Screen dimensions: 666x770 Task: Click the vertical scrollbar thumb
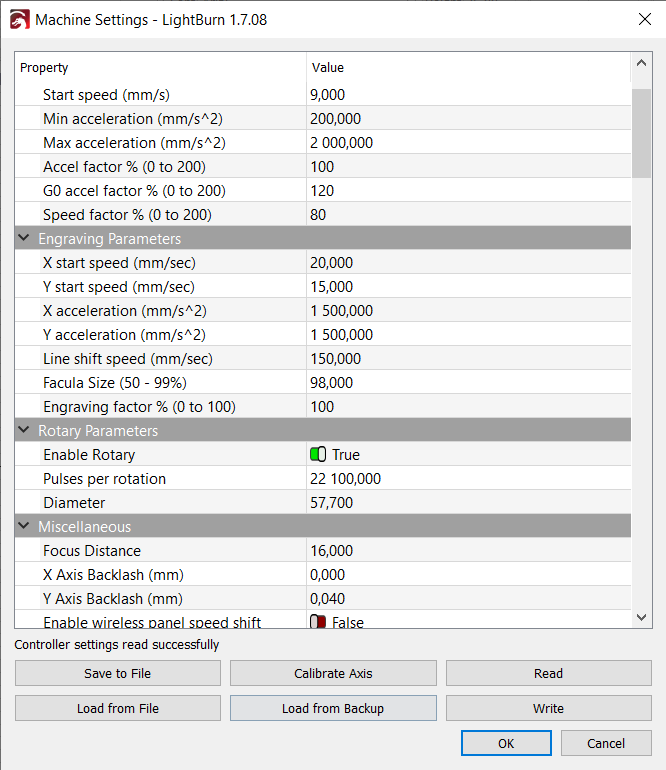[641, 133]
